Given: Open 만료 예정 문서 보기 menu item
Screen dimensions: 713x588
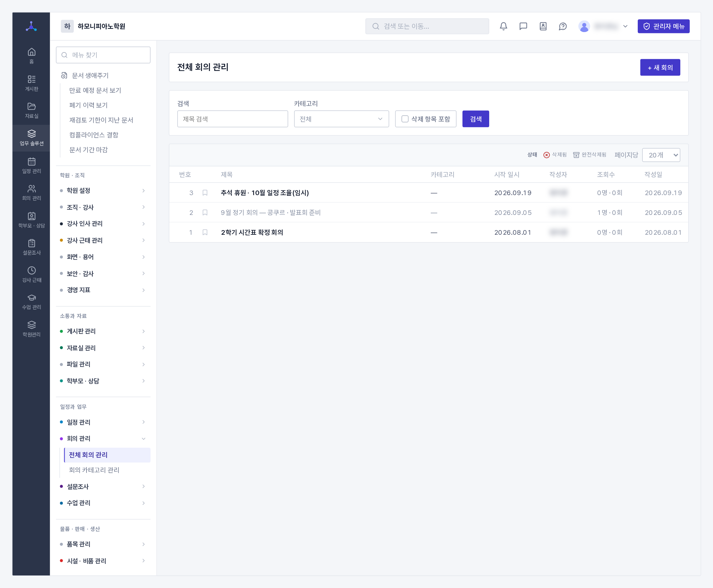Looking at the screenshot, I should (x=95, y=90).
